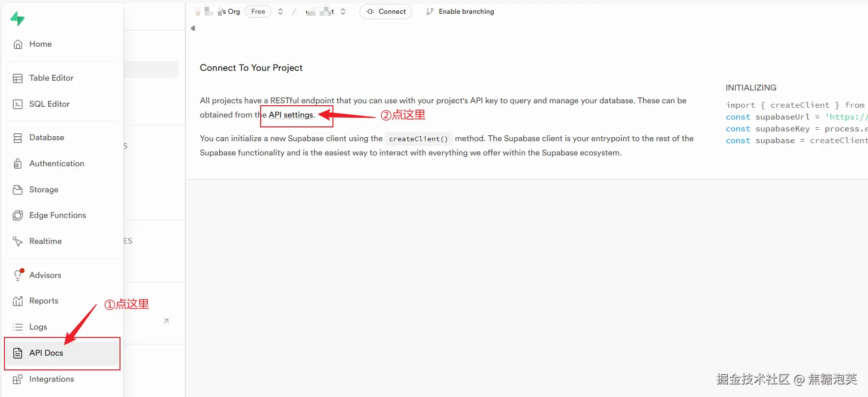868x397 pixels.
Task: Click the Supabase logo icon
Action: [17, 19]
